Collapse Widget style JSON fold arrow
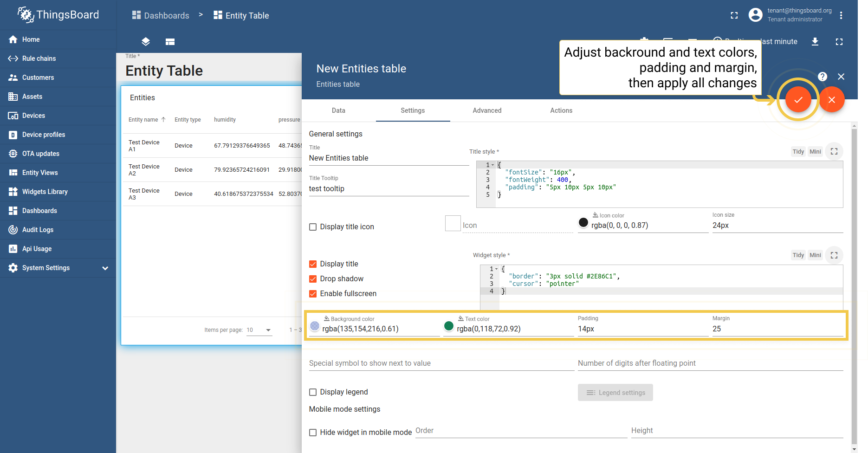 tap(497, 269)
